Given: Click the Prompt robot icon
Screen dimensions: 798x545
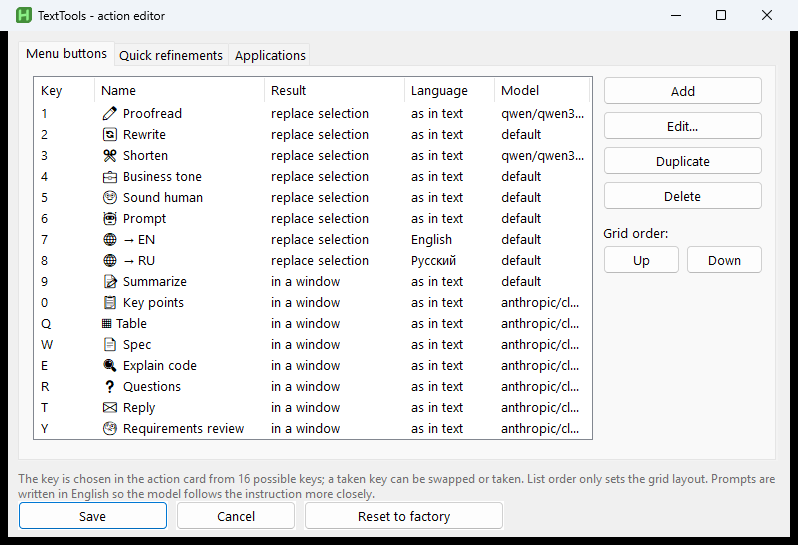Looking at the screenshot, I should coord(109,219).
